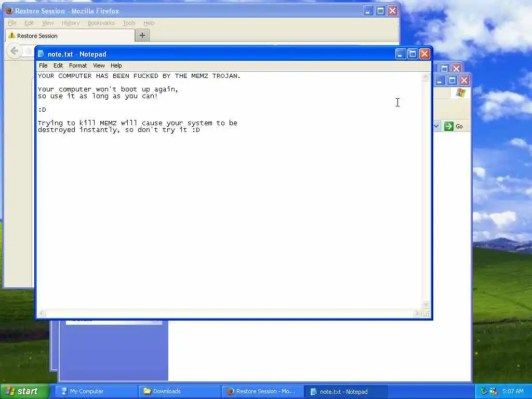Minimize the Firefox window
The height and width of the screenshot is (399, 532).
(x=368, y=11)
